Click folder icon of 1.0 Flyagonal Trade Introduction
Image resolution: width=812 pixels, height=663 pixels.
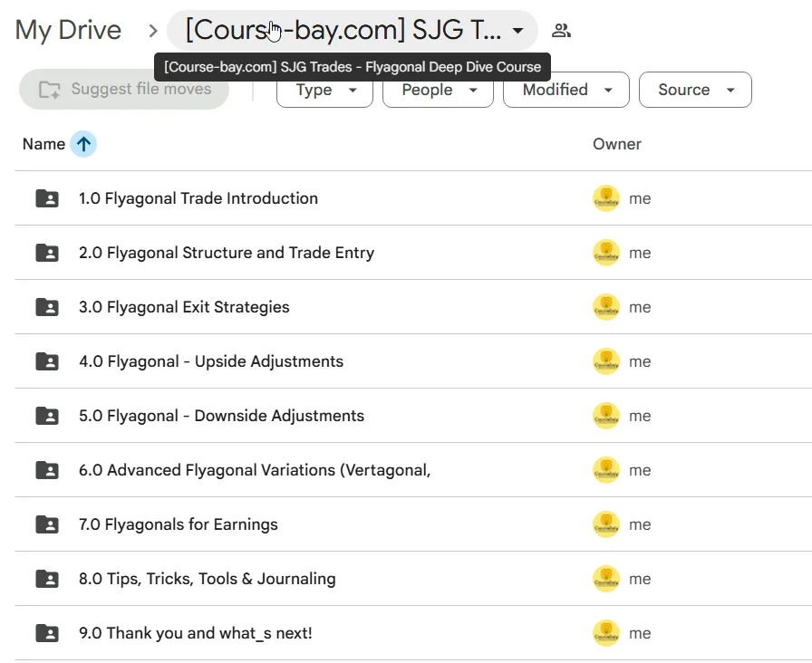pyautogui.click(x=47, y=198)
